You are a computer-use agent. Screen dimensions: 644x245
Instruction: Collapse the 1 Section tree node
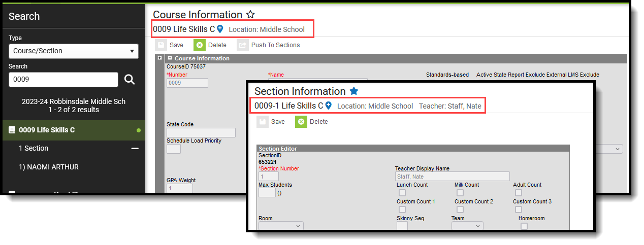135,149
